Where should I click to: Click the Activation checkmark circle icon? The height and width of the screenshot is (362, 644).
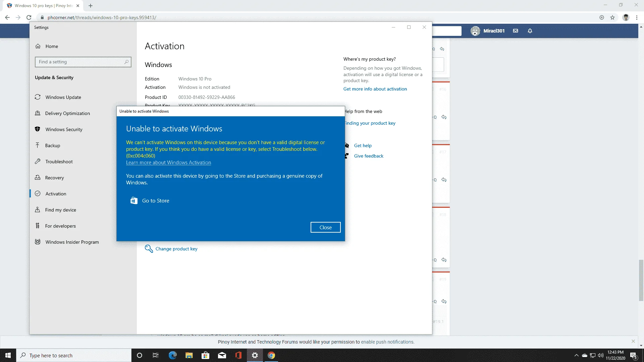38,193
